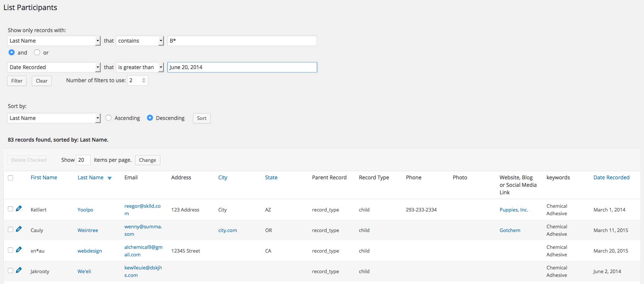644x284 pixels.
Task: Select the 'and' filter radio button
Action: 12,53
